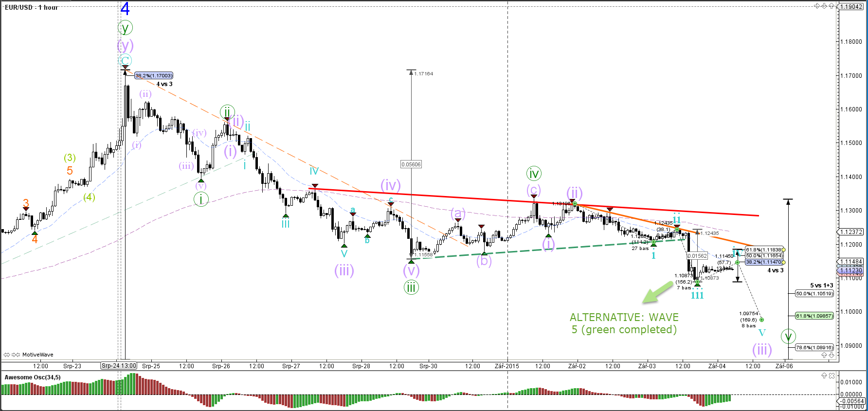Click the 1.09754 projected target price label
The height and width of the screenshot is (411, 868).
point(749,314)
